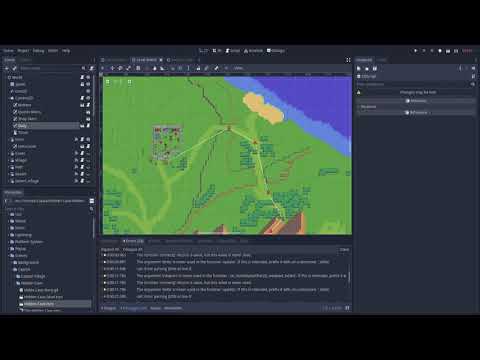
Task: Open the Audio bottom panel
Action: (x=155, y=308)
